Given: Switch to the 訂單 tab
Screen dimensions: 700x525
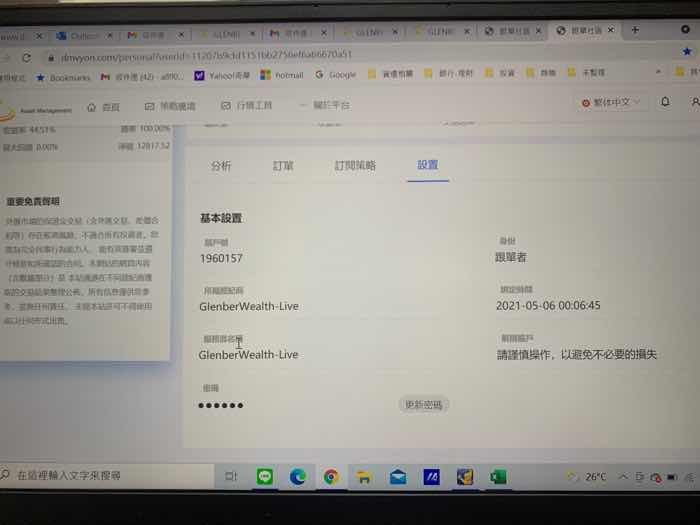Looking at the screenshot, I should 283,166.
